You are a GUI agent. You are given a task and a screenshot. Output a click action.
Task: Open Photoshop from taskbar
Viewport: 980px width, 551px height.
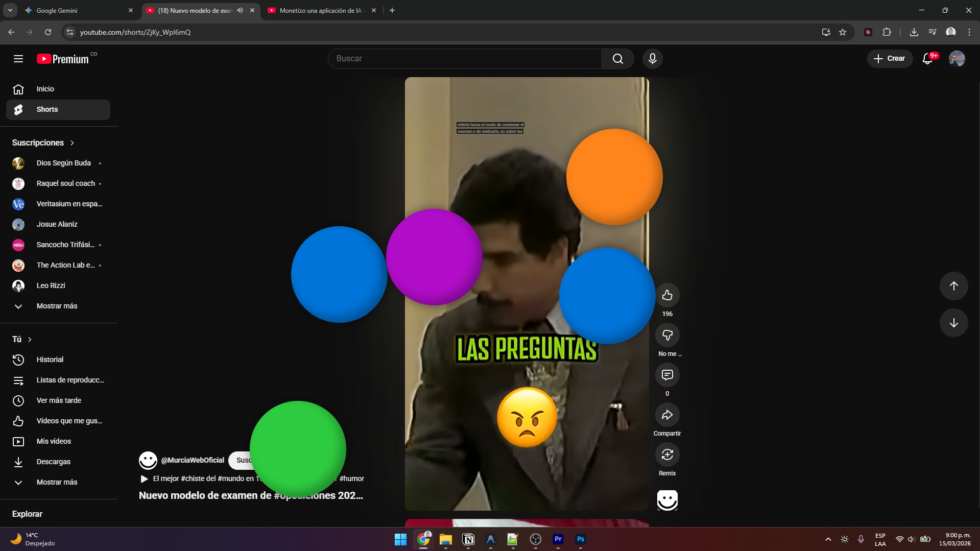(x=580, y=539)
